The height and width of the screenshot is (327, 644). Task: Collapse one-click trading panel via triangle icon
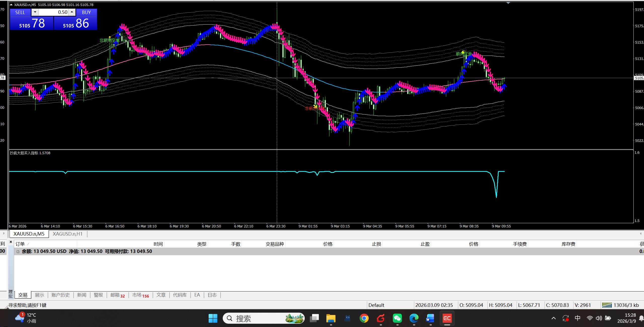tap(11, 5)
